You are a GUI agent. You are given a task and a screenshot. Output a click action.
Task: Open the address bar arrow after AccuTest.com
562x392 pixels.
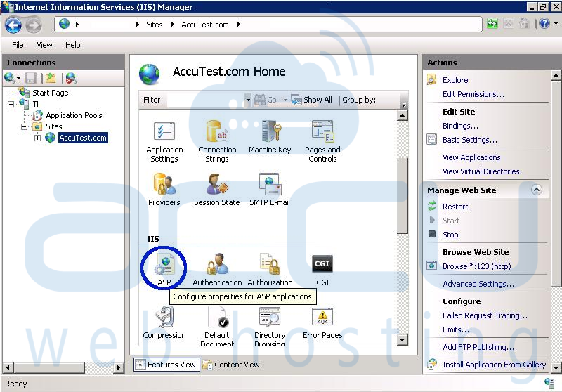(x=238, y=25)
